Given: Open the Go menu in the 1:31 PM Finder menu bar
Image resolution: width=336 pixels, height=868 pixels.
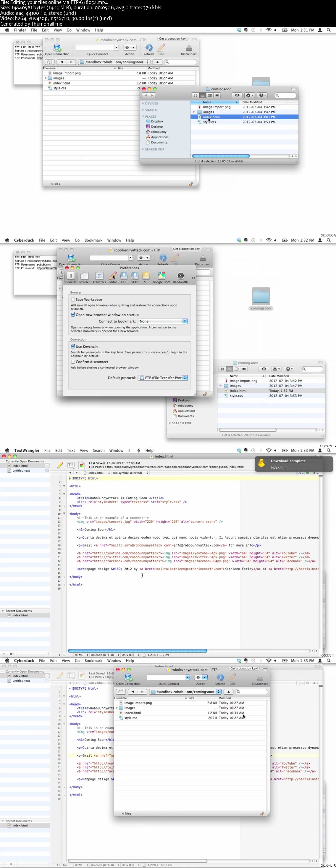Looking at the screenshot, I should 69,30.
